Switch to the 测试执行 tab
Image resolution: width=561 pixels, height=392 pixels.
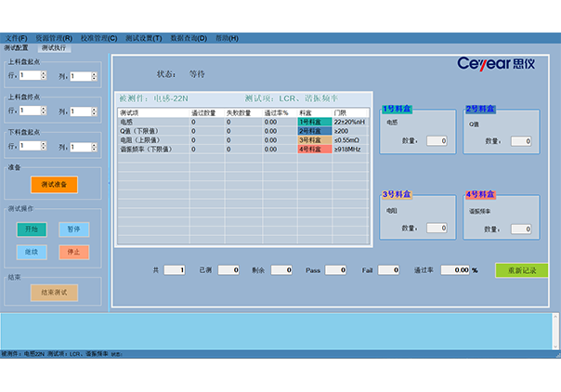point(54,46)
